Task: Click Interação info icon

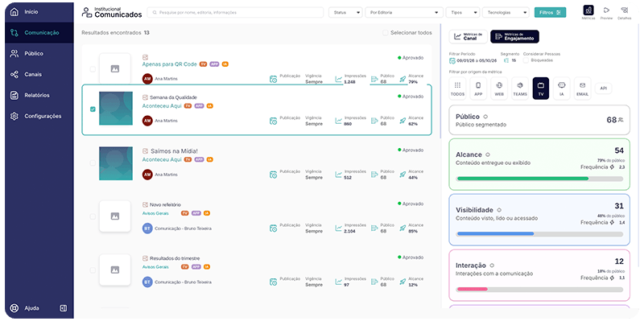Action: pyautogui.click(x=492, y=265)
